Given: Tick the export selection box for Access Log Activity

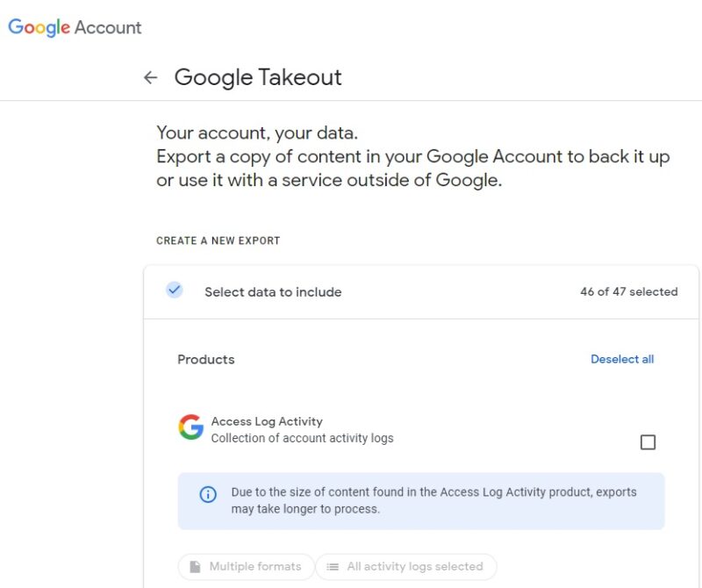Looking at the screenshot, I should coord(648,442).
